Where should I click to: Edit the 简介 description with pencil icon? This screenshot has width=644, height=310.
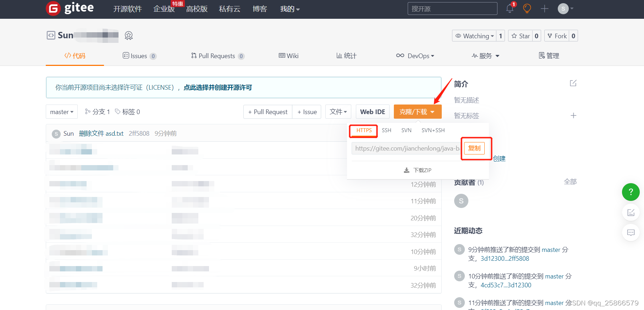[573, 83]
